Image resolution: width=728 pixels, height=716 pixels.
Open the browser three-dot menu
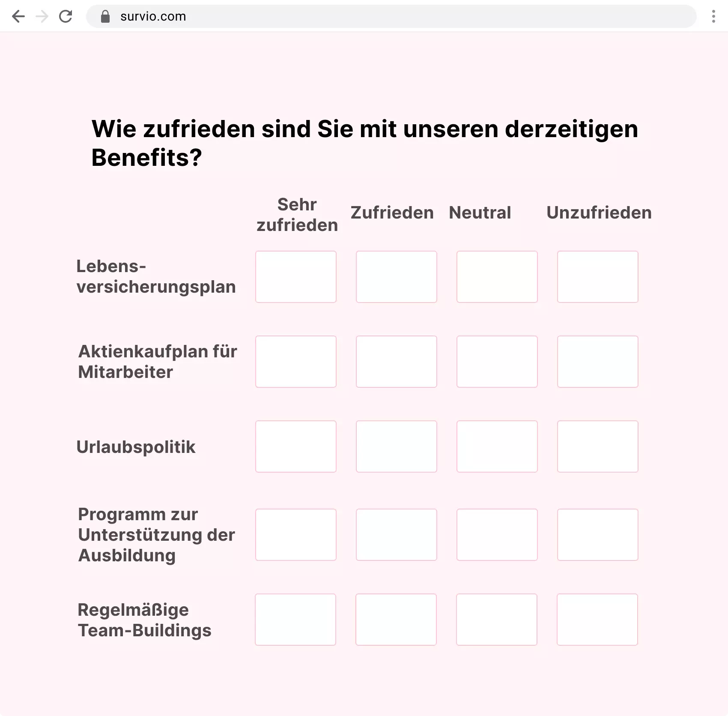pyautogui.click(x=713, y=16)
